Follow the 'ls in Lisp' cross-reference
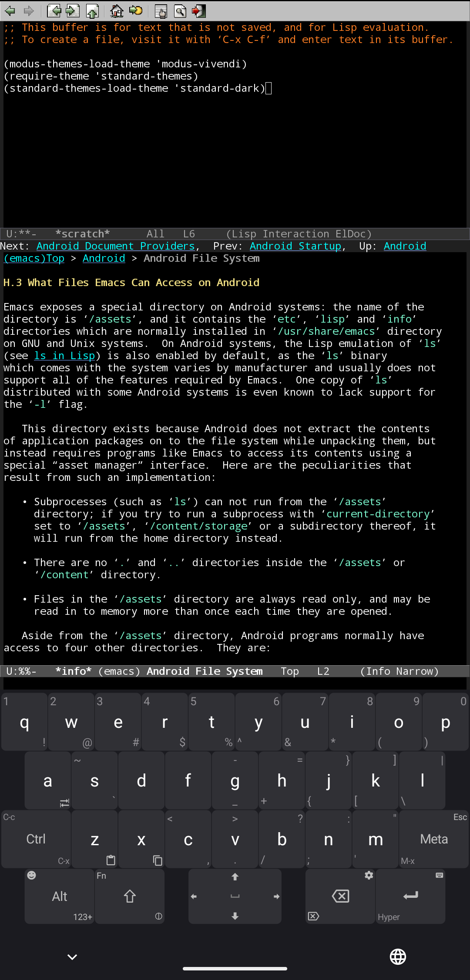 [x=64, y=356]
